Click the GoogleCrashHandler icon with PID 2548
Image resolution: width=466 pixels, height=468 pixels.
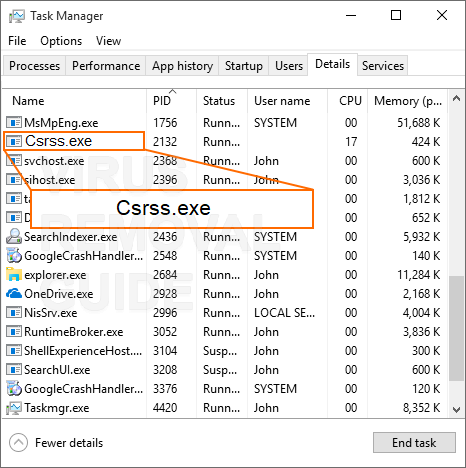click(x=14, y=256)
